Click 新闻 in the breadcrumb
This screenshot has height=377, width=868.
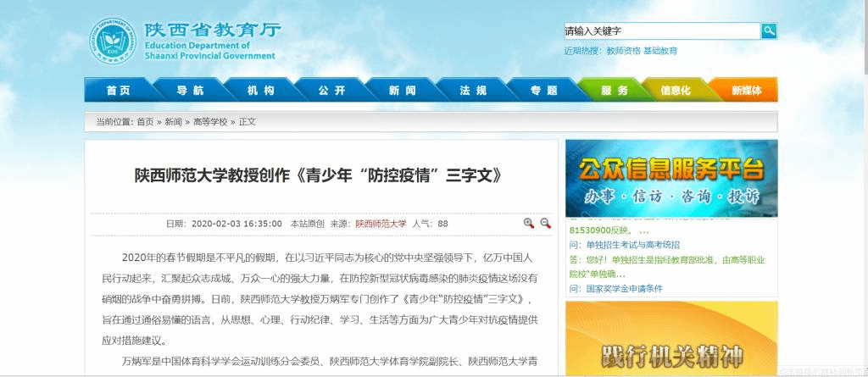click(x=173, y=122)
